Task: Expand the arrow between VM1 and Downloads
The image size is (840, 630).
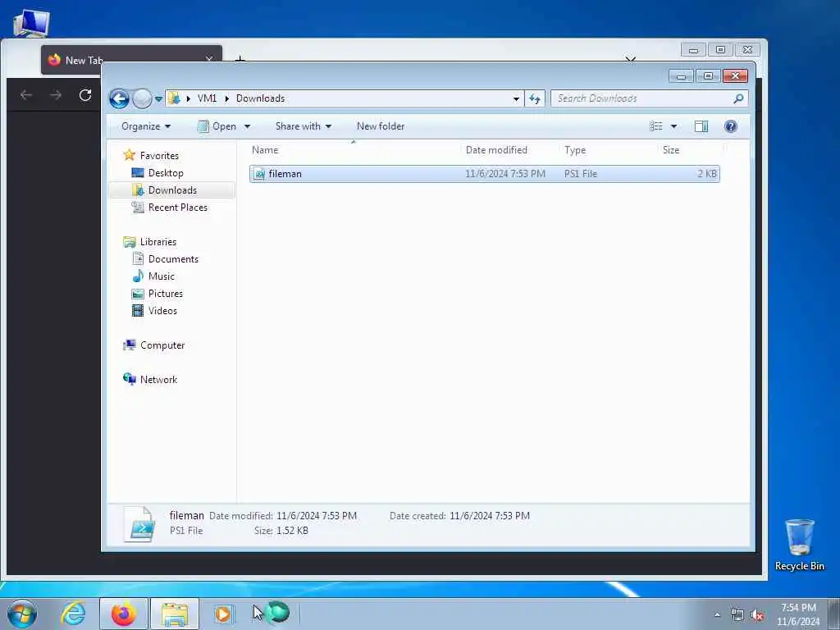Action: tap(226, 98)
